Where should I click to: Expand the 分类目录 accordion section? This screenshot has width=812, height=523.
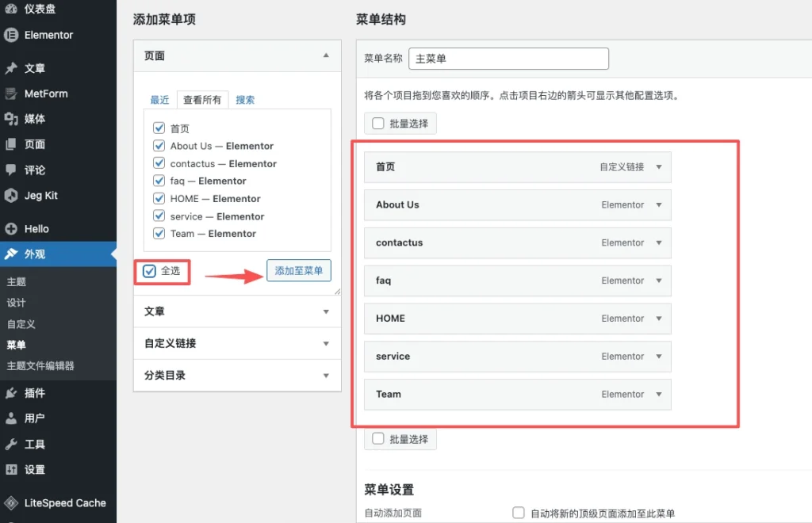click(x=237, y=376)
